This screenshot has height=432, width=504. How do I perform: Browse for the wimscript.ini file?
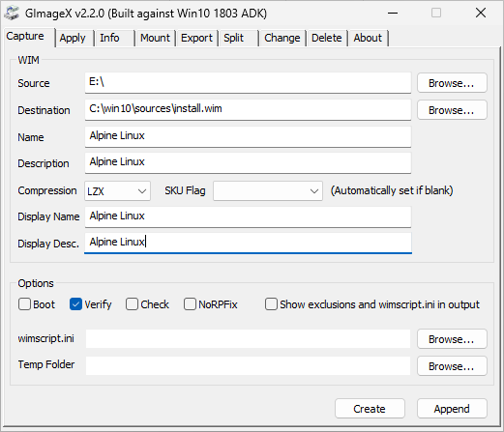click(452, 339)
